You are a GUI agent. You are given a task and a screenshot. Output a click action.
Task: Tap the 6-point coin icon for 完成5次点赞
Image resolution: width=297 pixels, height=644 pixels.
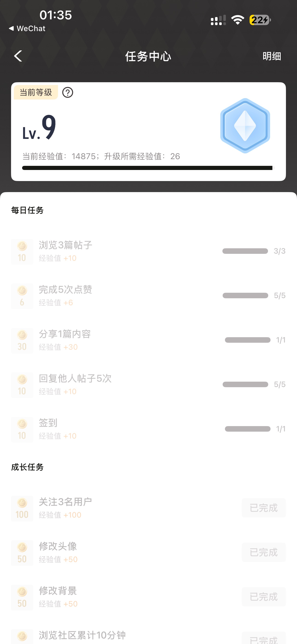[22, 296]
